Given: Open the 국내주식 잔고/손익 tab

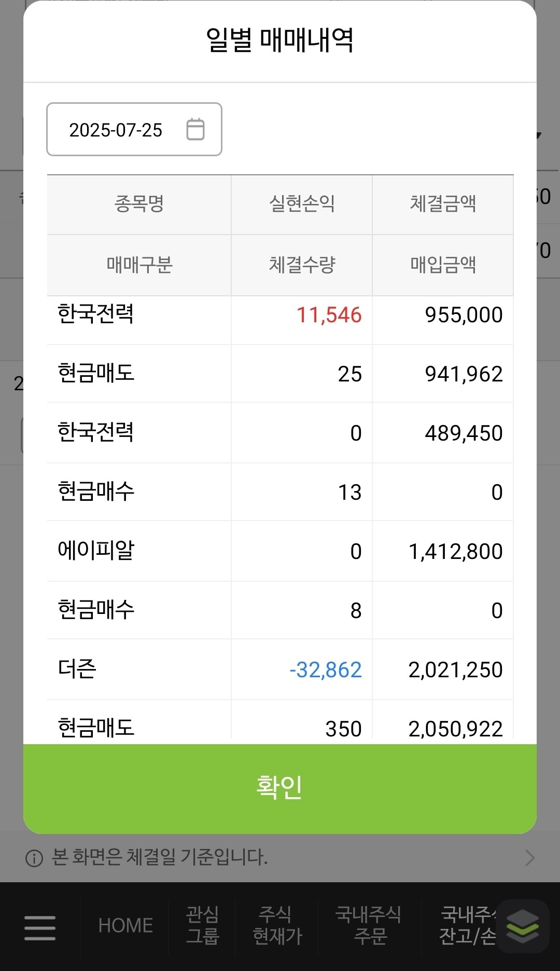Looking at the screenshot, I should point(468,925).
